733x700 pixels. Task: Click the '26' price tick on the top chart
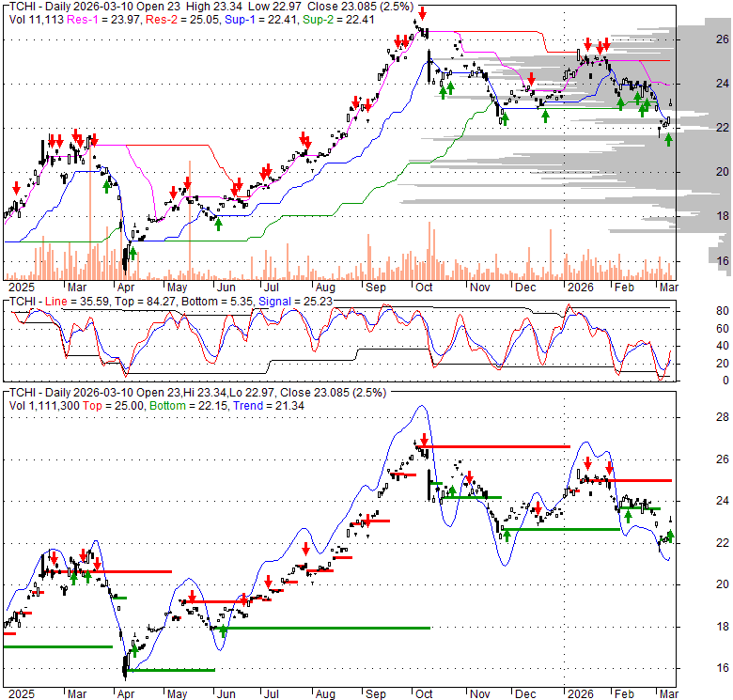tap(723, 39)
